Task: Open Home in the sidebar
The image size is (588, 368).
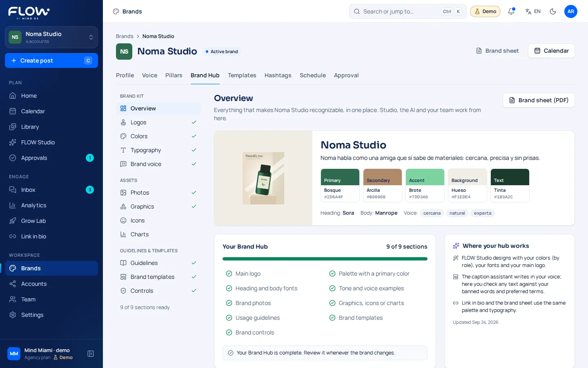Action: tap(51, 96)
